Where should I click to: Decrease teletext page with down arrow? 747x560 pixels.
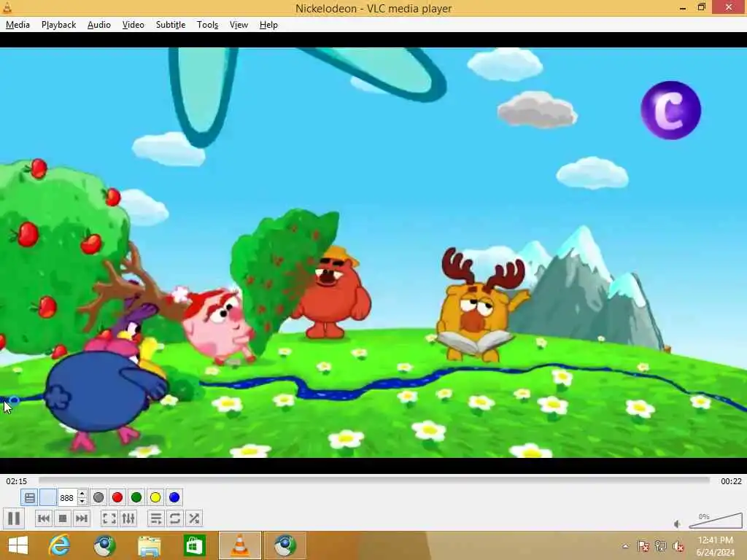click(82, 502)
